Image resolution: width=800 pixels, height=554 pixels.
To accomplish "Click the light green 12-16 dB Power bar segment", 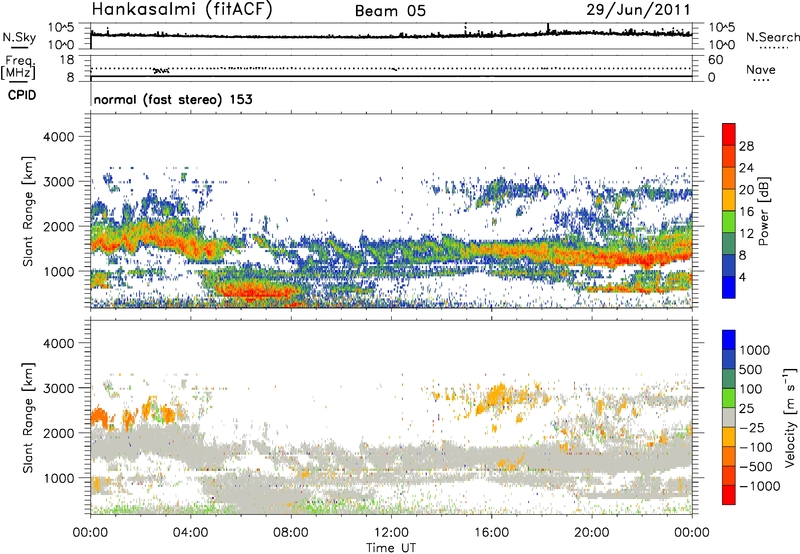I will pos(729,221).
